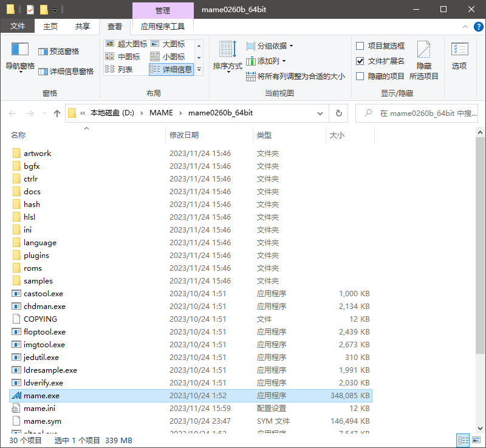Select the roms folder icon
The height and width of the screenshot is (448, 486).
(17, 268)
